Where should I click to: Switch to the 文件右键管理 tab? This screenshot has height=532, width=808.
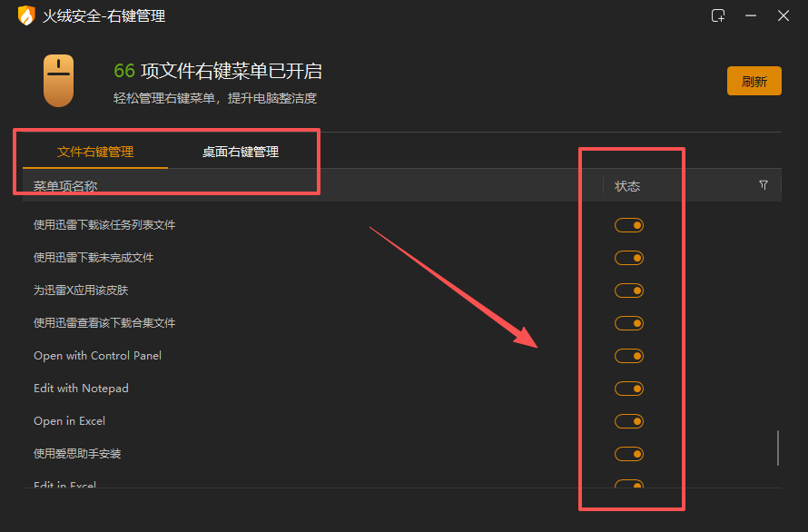point(95,152)
